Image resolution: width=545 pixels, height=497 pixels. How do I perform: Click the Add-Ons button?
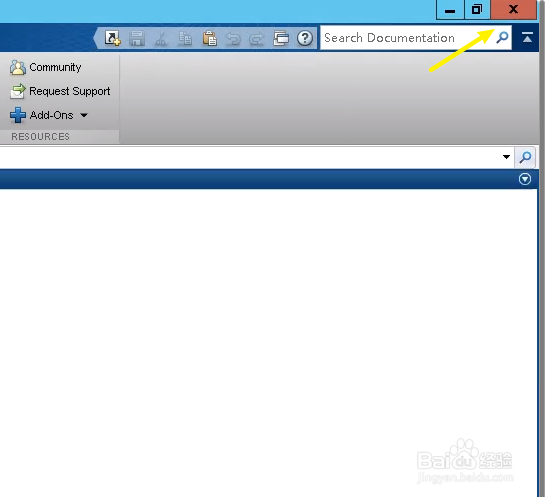49,115
